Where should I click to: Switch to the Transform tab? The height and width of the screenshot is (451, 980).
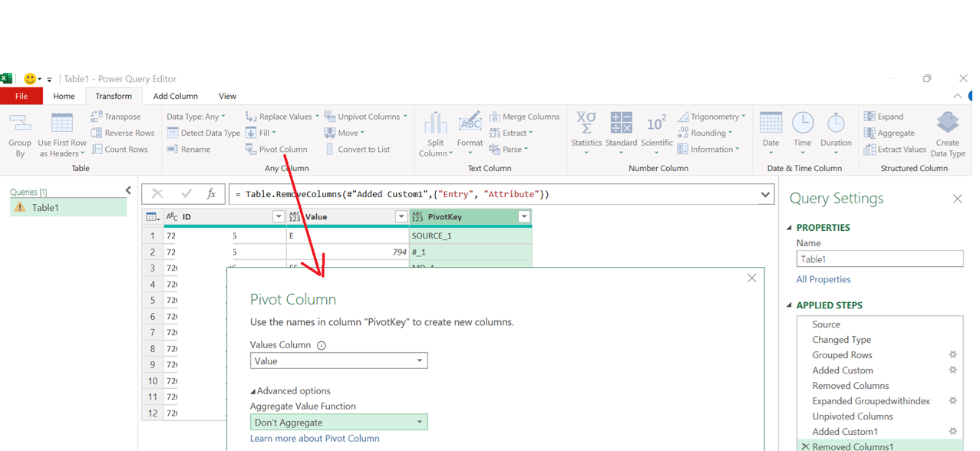(114, 96)
